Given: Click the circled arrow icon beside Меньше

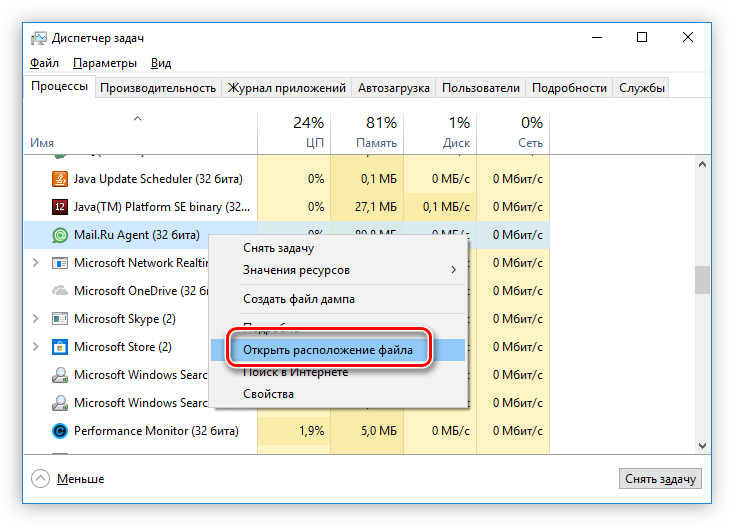Looking at the screenshot, I should 40,478.
